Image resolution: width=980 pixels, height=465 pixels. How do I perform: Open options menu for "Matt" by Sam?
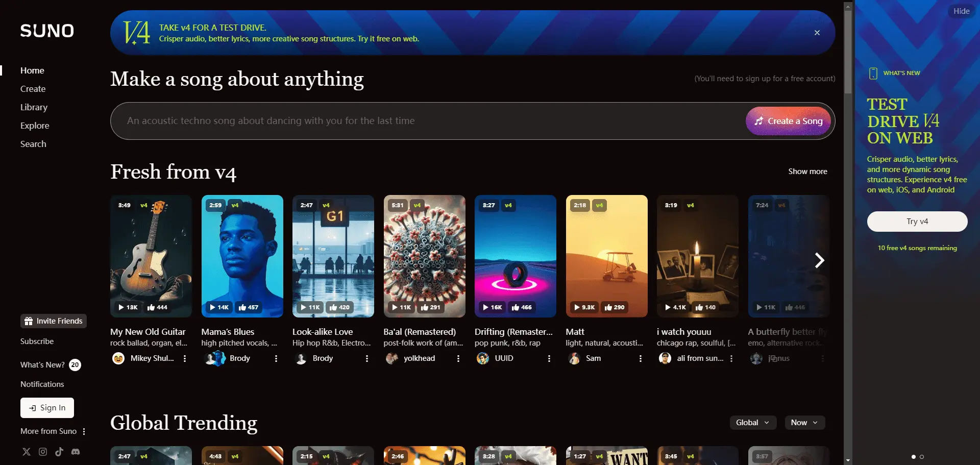(641, 358)
